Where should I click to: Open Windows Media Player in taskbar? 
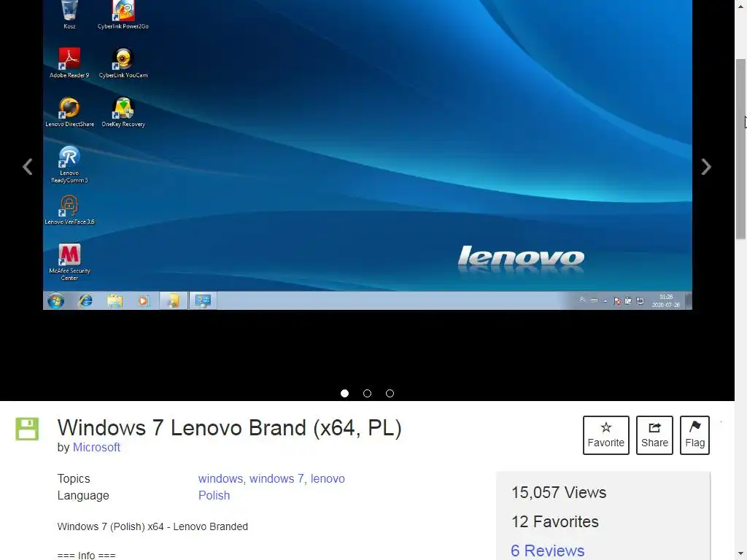click(x=144, y=300)
